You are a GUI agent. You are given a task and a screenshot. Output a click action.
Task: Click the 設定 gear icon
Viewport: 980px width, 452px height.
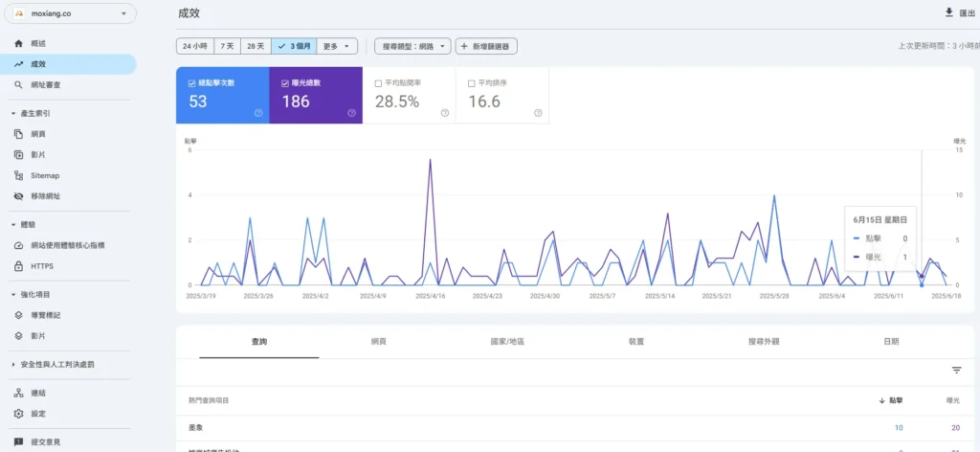coord(19,414)
